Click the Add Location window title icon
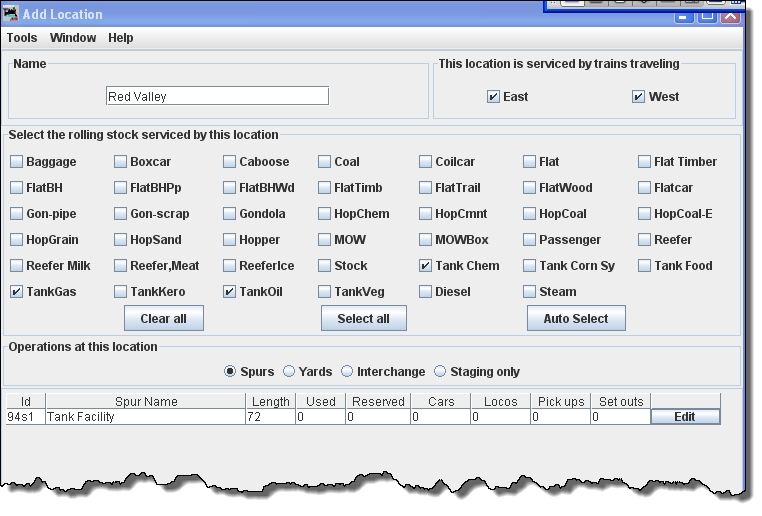The height and width of the screenshot is (516, 762). pos(11,14)
